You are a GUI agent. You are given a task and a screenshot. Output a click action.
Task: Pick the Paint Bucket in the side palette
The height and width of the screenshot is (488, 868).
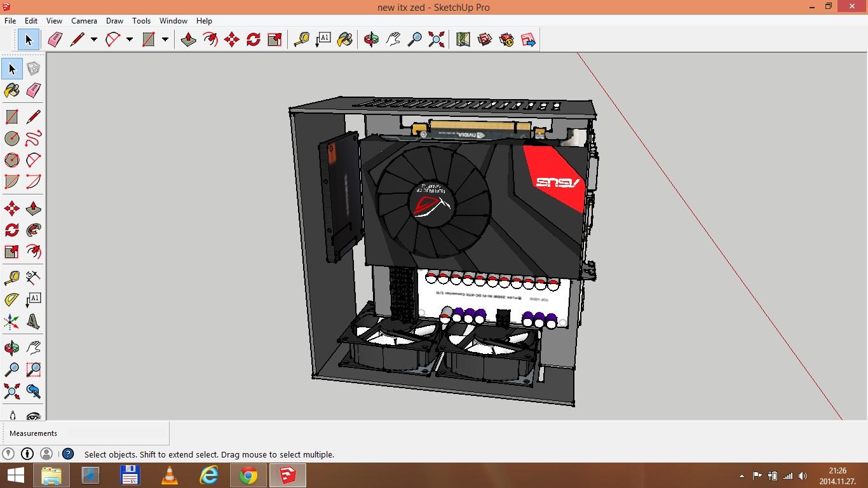pyautogui.click(x=12, y=90)
